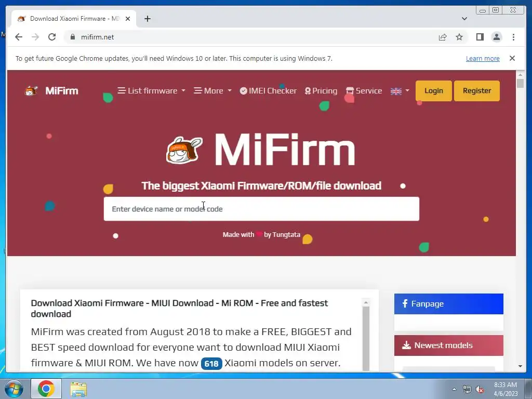Viewport: 532px width, 399px height.
Task: Click the yellow Login button
Action: tap(434, 91)
